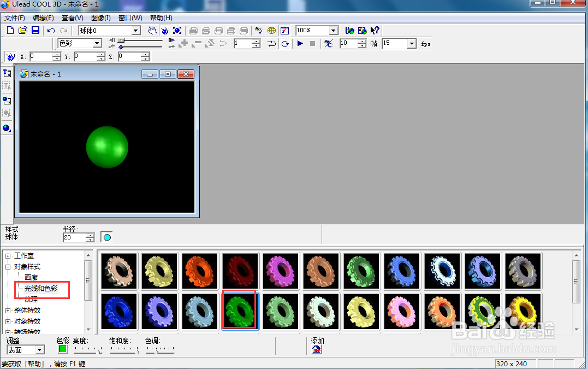Expand the 整体特效 tree node

pos(8,311)
